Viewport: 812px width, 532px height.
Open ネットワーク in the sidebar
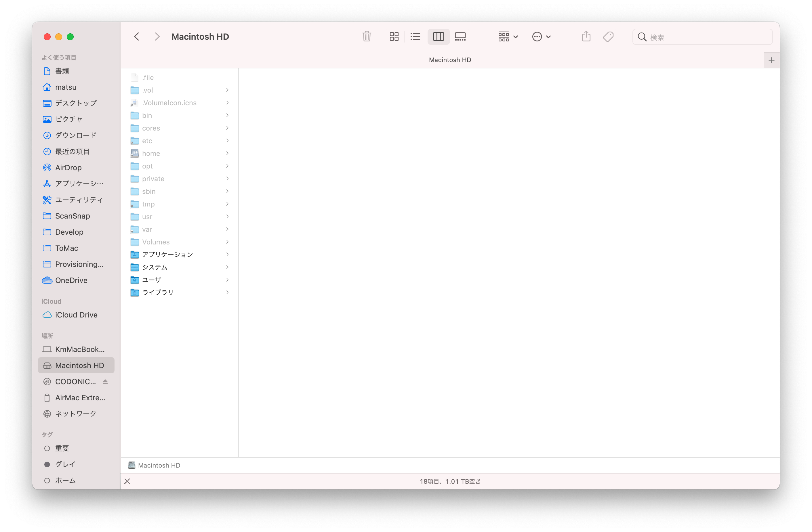(76, 414)
